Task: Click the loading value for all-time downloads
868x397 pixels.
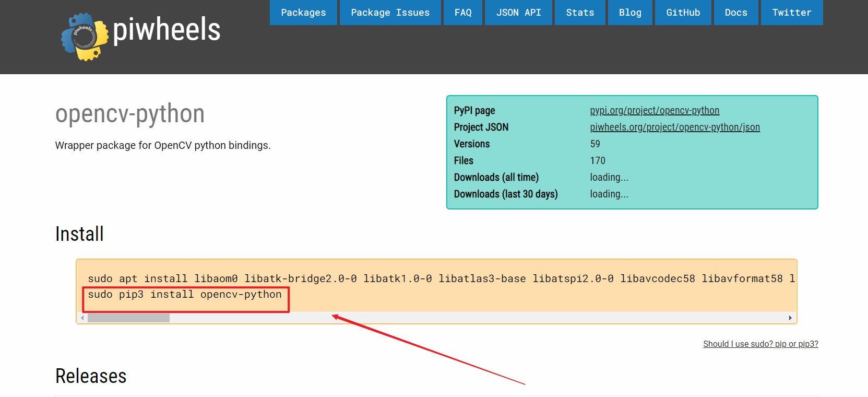Action: click(x=609, y=177)
